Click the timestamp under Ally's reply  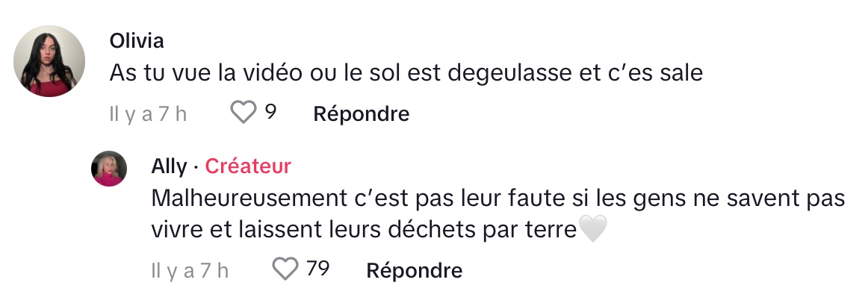[x=189, y=270]
